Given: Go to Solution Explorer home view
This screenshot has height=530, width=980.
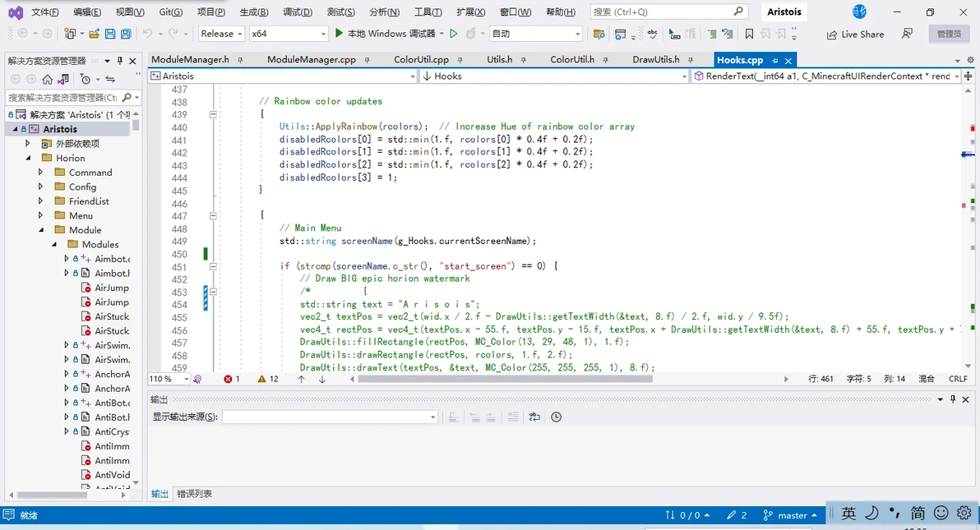Looking at the screenshot, I should [48, 80].
